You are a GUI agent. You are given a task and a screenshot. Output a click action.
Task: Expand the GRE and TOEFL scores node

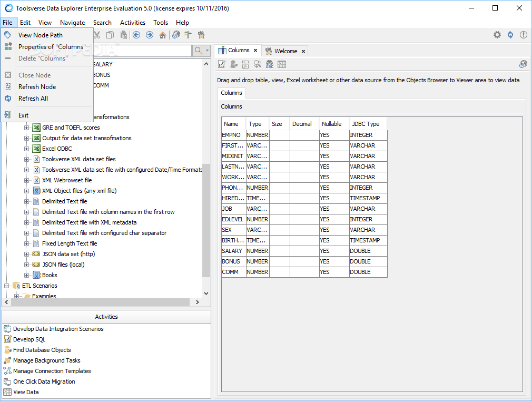(x=26, y=128)
